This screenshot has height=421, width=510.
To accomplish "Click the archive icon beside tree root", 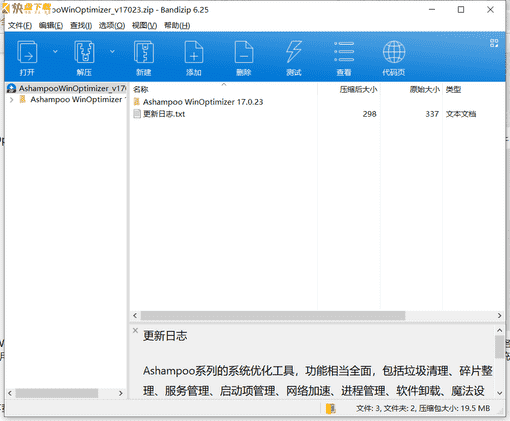I will click(x=11, y=88).
